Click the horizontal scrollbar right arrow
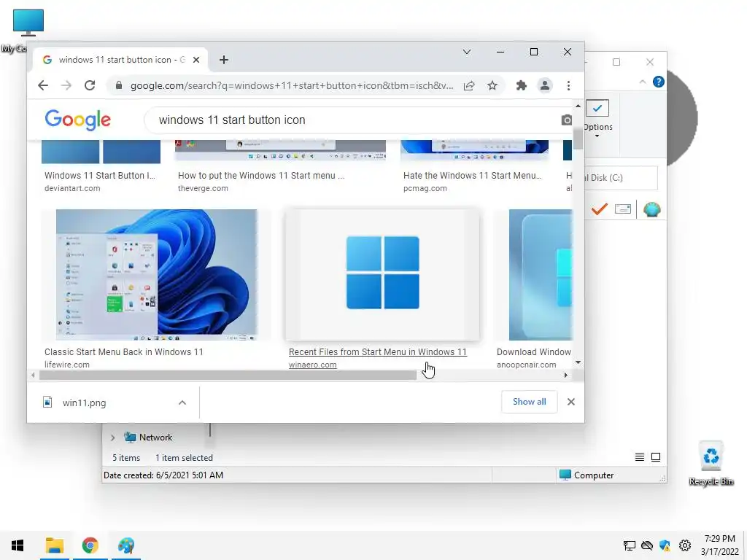747x560 pixels. [565, 376]
